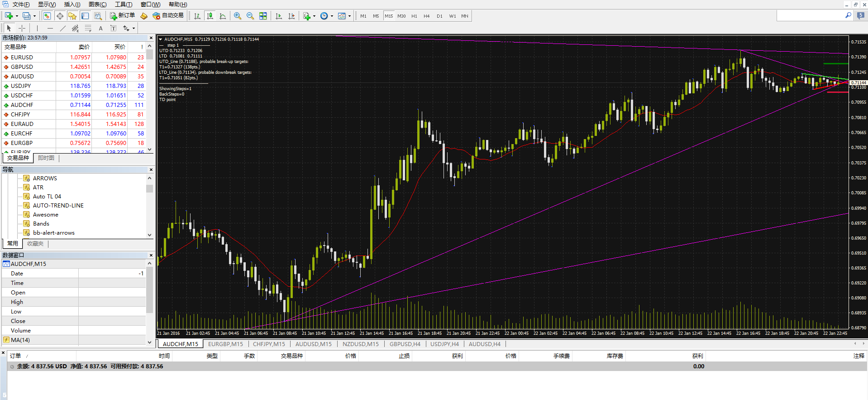
Task: Toggle chart auto scroll
Action: [279, 16]
